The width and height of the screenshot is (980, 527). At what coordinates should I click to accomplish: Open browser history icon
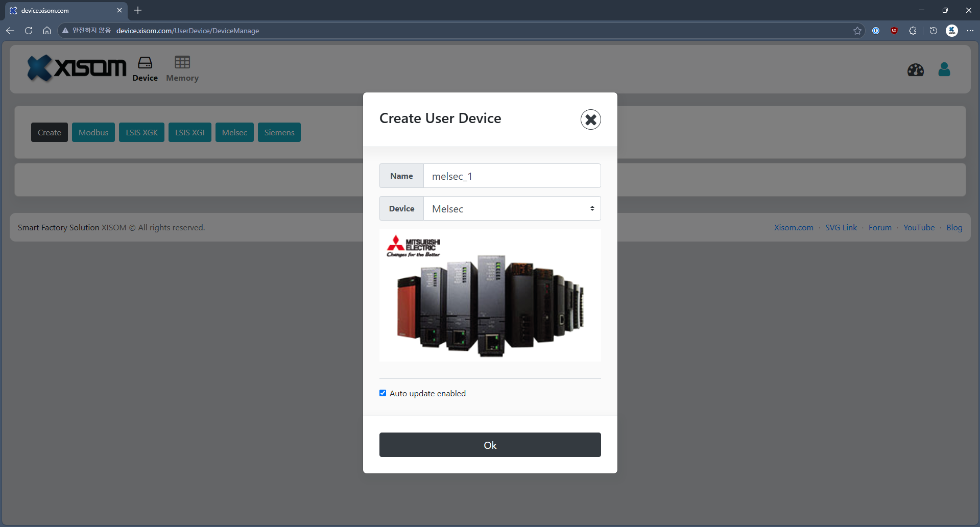pos(933,31)
